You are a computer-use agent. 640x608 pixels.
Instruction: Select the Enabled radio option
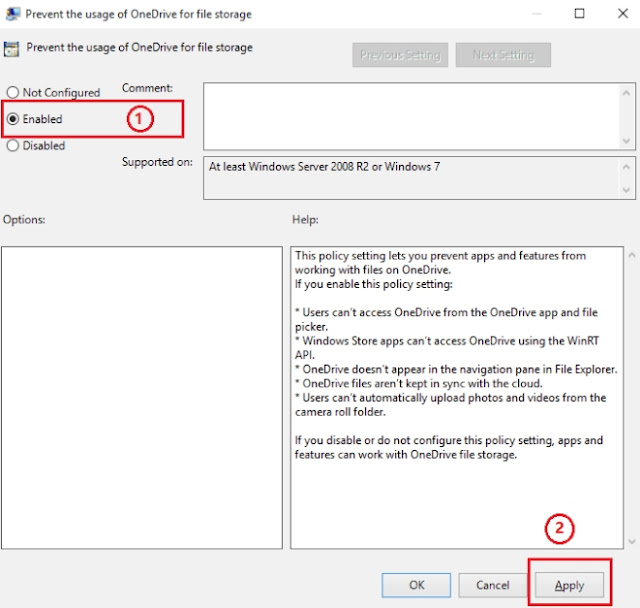(x=13, y=119)
